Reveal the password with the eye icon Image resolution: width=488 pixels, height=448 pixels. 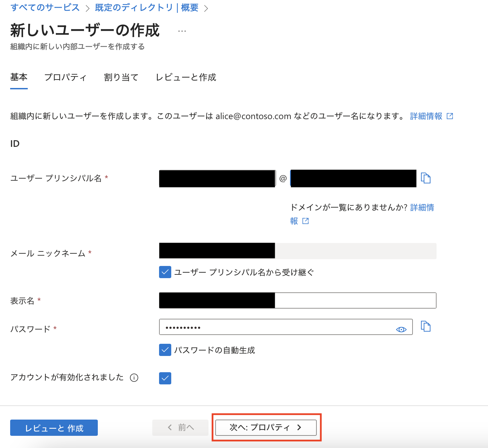[401, 329]
